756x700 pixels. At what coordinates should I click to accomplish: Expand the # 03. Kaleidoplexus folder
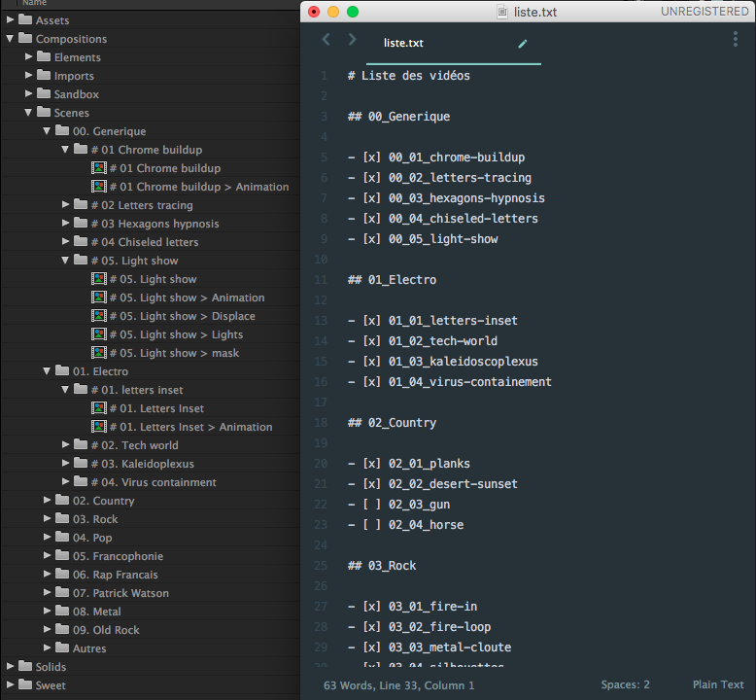(x=65, y=463)
